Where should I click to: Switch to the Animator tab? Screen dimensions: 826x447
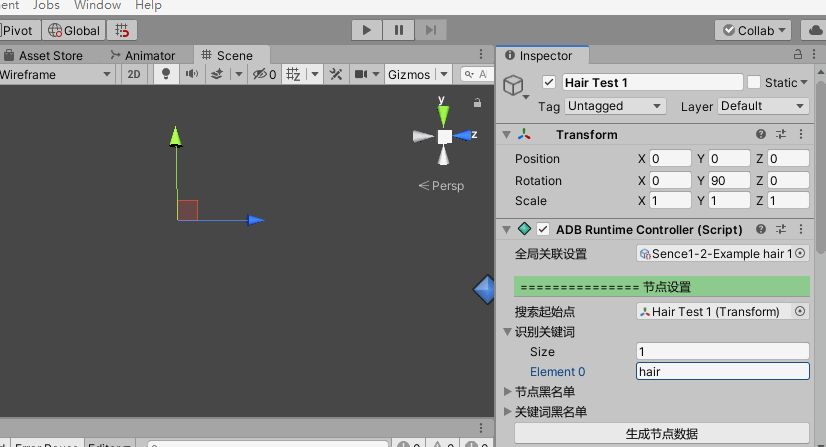(x=143, y=56)
